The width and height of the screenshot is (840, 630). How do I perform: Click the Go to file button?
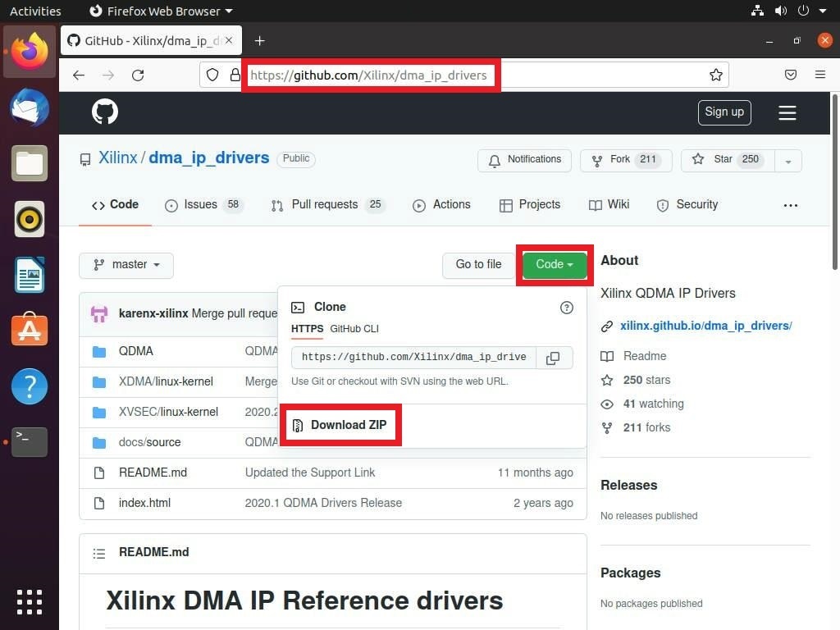tap(478, 265)
